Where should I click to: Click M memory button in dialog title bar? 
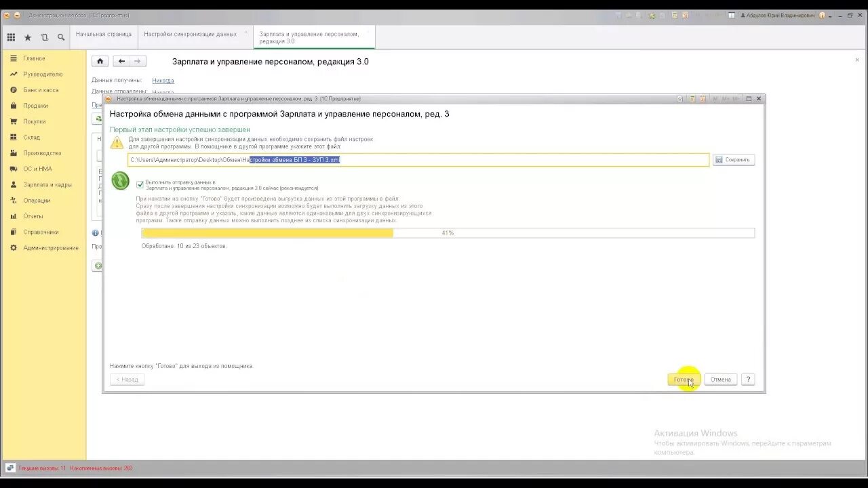(714, 99)
